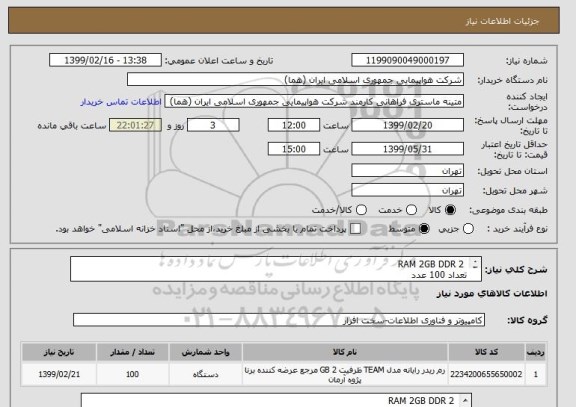Image resolution: width=576 pixels, height=407 pixels.
Task: Click the remaining days field showing 3
Action: click(x=213, y=125)
